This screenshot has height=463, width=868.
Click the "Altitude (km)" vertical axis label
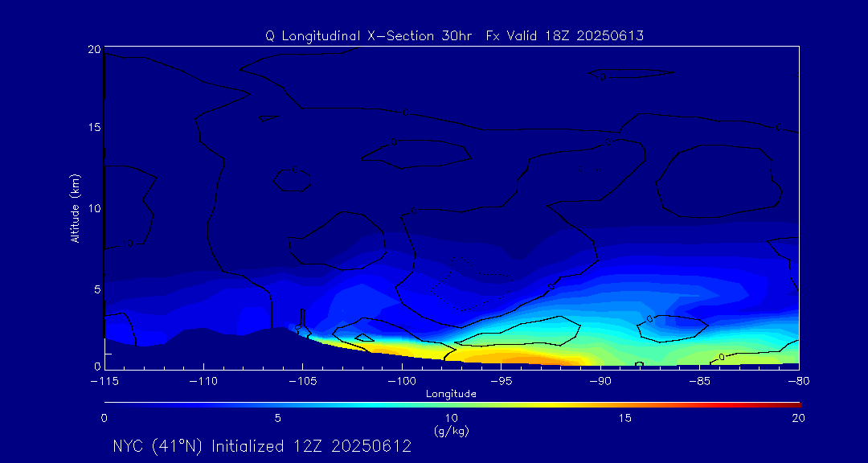[x=75, y=208]
